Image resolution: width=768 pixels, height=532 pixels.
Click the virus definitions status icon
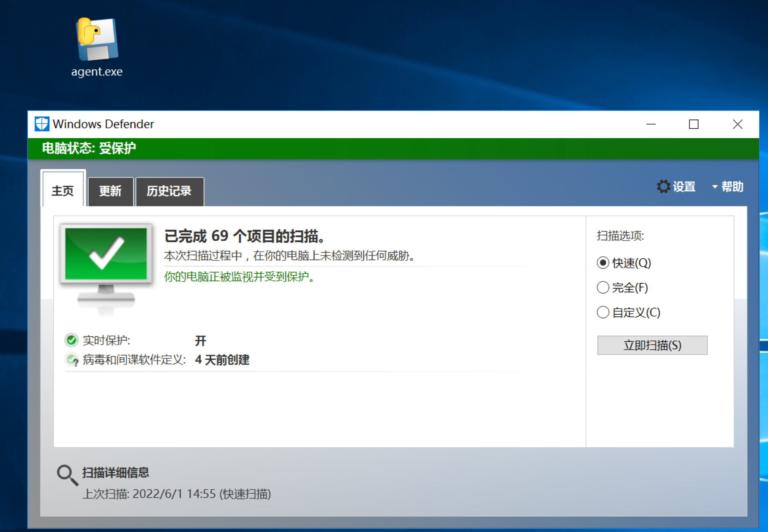[72, 360]
